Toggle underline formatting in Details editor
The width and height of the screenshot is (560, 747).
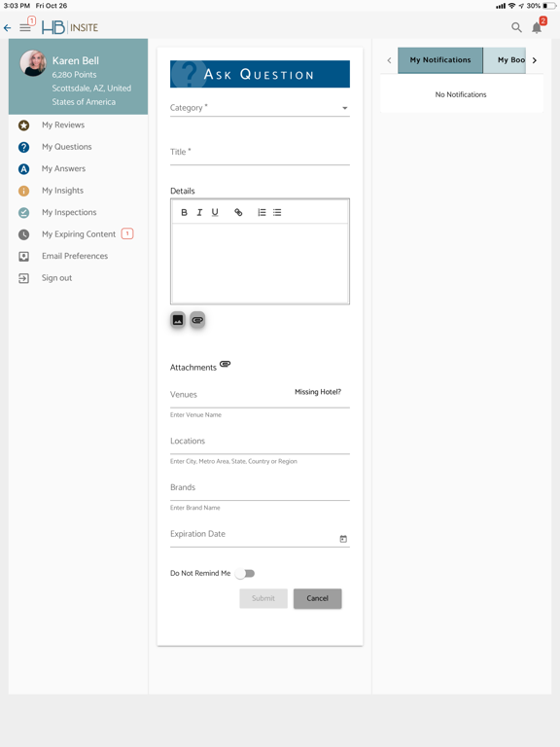click(x=215, y=212)
